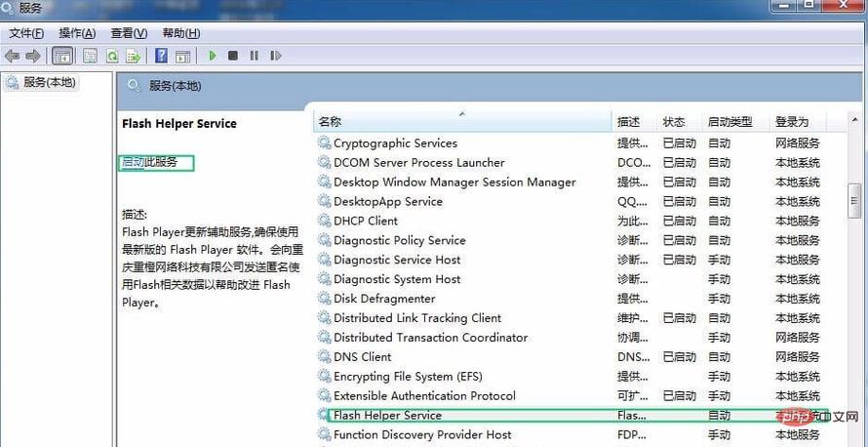
Task: Click the 服务(本地) pane header
Action: click(x=175, y=86)
